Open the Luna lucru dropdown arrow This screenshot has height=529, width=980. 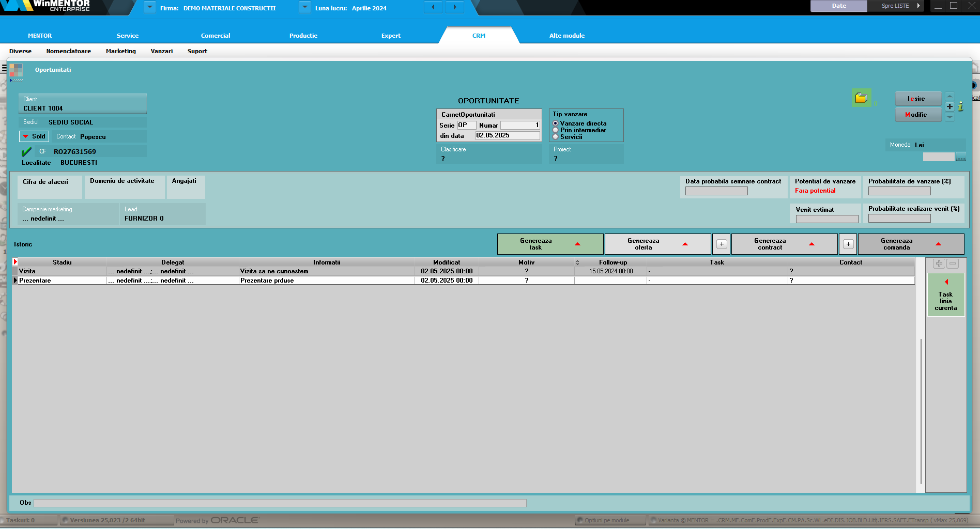coord(305,7)
